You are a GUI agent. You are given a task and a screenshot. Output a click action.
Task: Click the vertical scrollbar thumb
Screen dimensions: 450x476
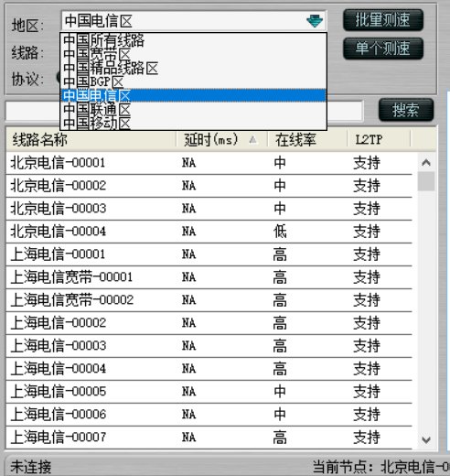point(426,181)
